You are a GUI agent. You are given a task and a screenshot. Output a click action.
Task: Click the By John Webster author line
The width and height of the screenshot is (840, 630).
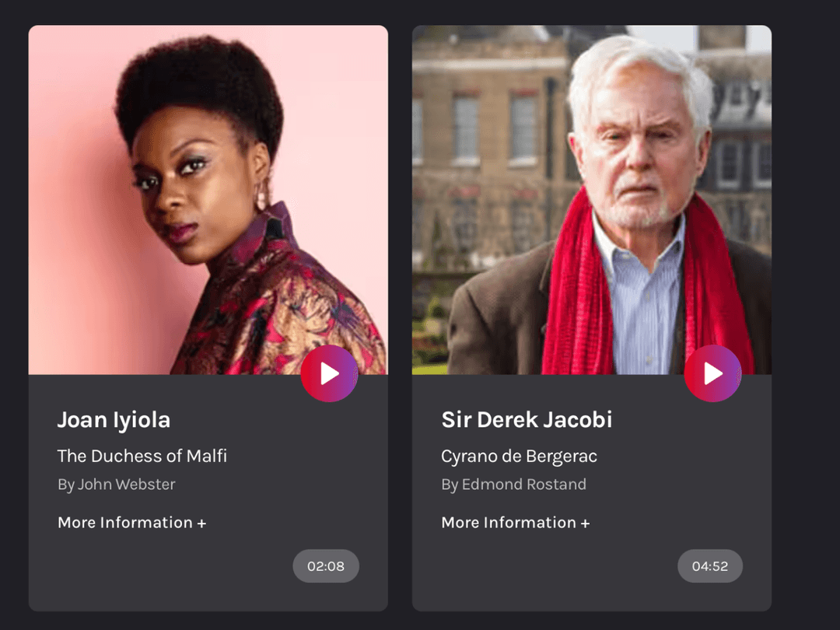[x=116, y=485]
